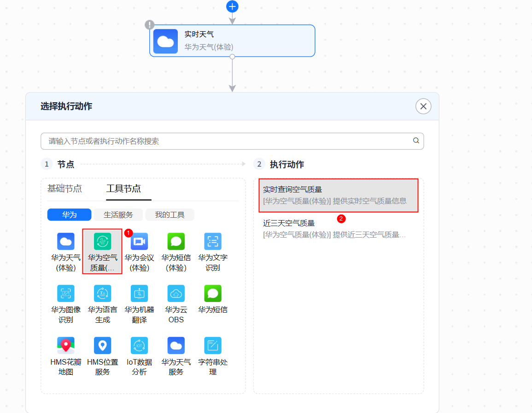The image size is (532, 413).
Task: Choose the IoT数据分析 node icon
Action: coord(139,345)
